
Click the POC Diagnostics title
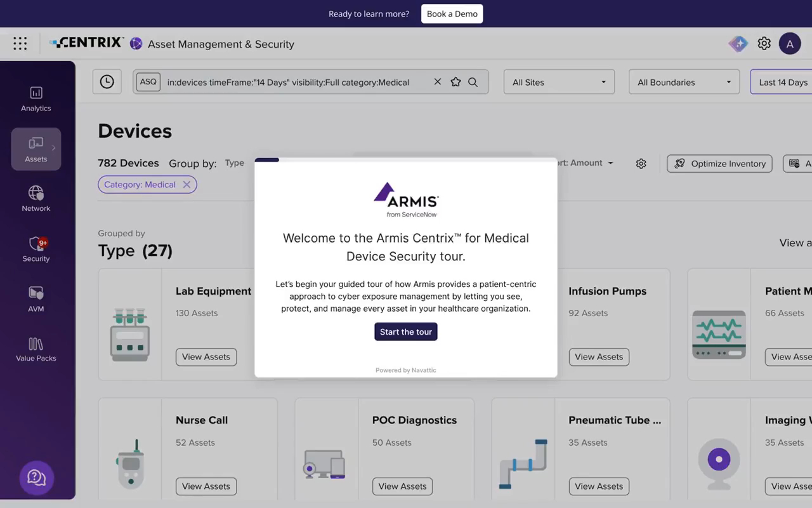(x=414, y=420)
